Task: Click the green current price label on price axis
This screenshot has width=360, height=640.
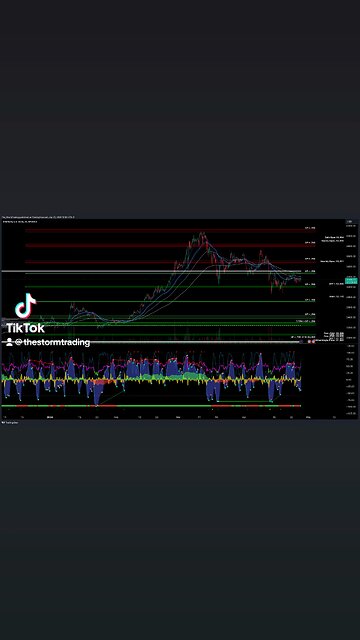Action: point(351,280)
